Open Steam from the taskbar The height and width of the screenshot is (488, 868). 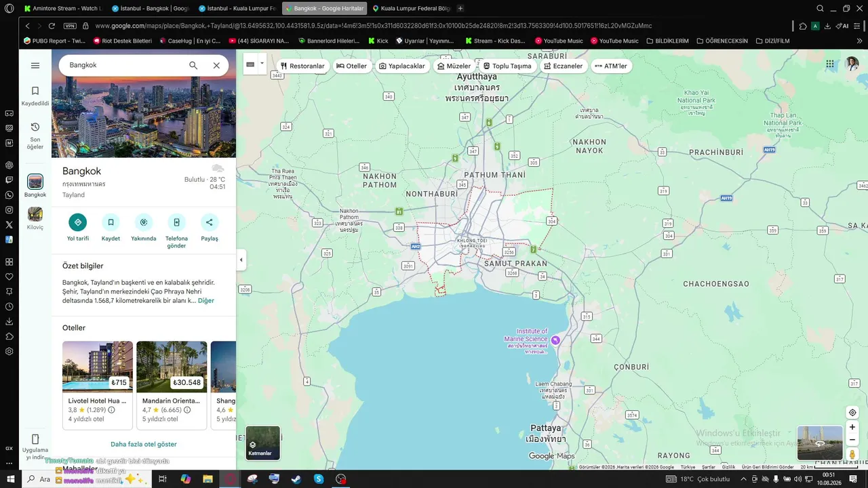tap(296, 479)
